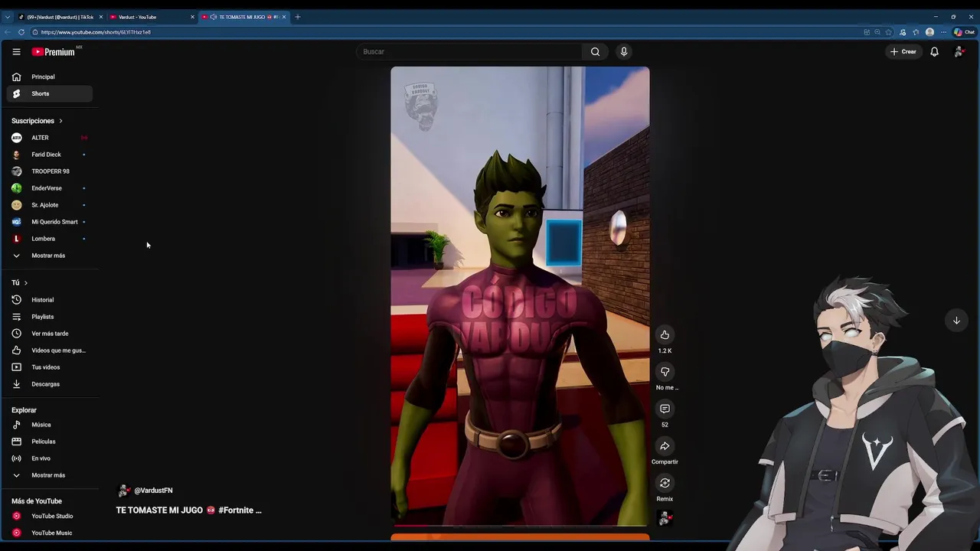Add page to browser favorites star
Viewport: 980px width, 551px height.
[889, 32]
